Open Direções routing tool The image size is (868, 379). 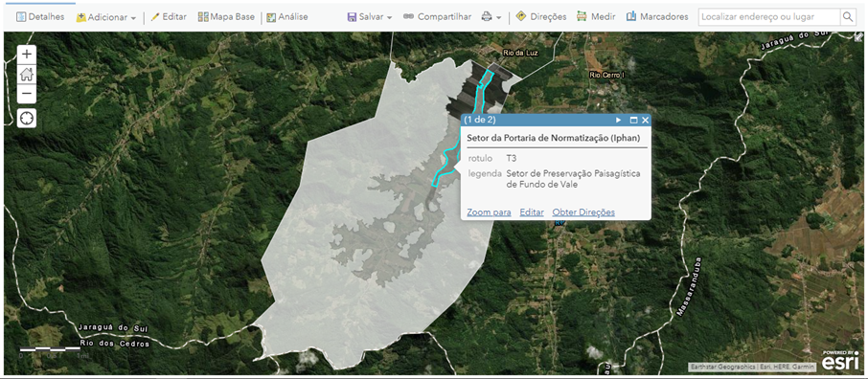(x=541, y=17)
